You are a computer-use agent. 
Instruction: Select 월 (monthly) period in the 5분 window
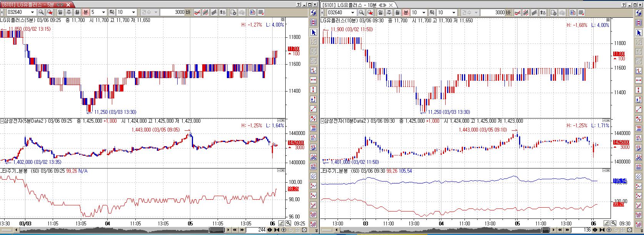77,12
